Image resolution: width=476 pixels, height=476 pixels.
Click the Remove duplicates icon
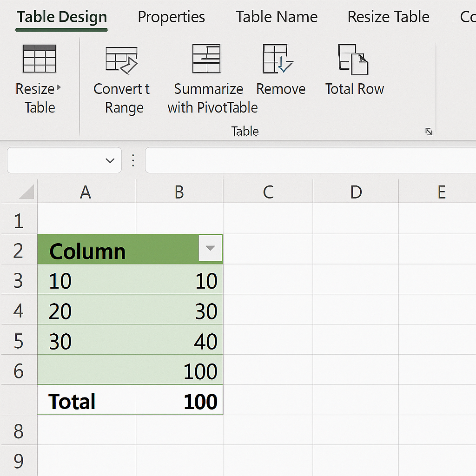coord(278,59)
